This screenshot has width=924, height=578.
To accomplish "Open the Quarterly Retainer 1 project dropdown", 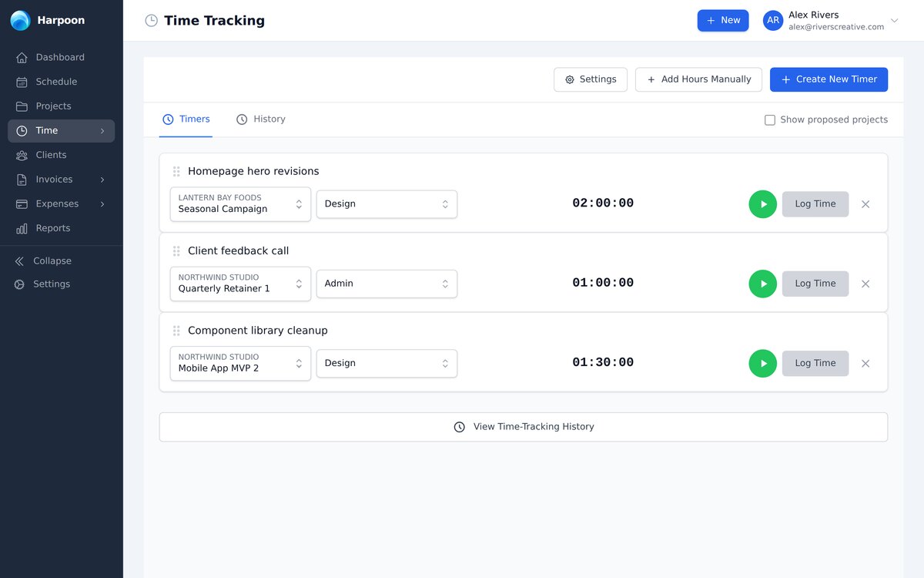I will (x=240, y=284).
